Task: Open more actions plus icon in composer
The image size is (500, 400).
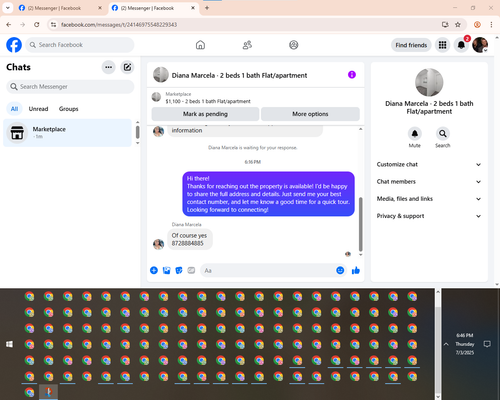Action: [x=154, y=270]
